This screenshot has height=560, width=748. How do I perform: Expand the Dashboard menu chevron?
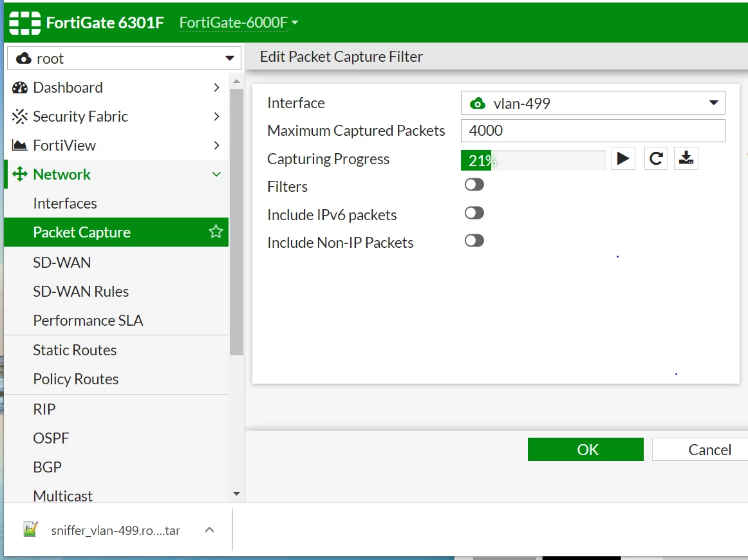tap(216, 88)
